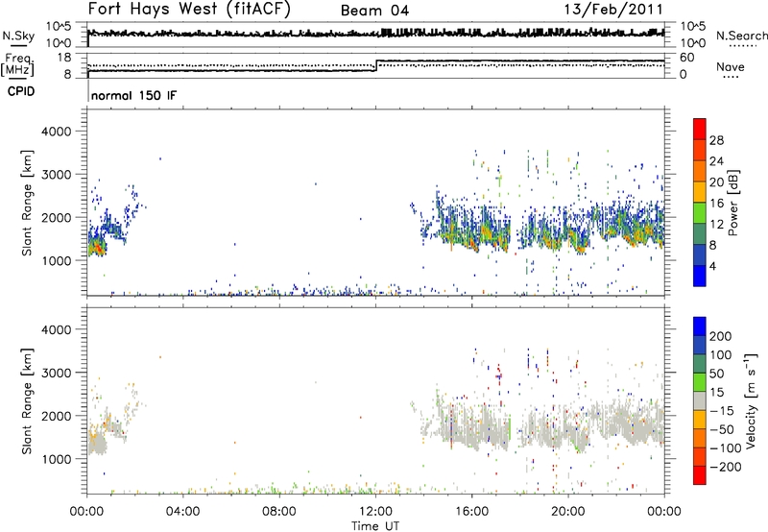Click the "Nave" legend label
Screen dimensions: 768x532
(731, 66)
